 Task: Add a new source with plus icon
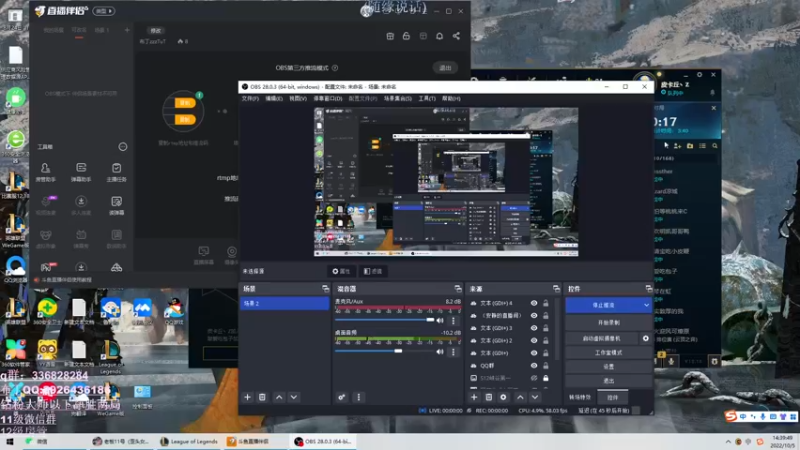point(474,397)
